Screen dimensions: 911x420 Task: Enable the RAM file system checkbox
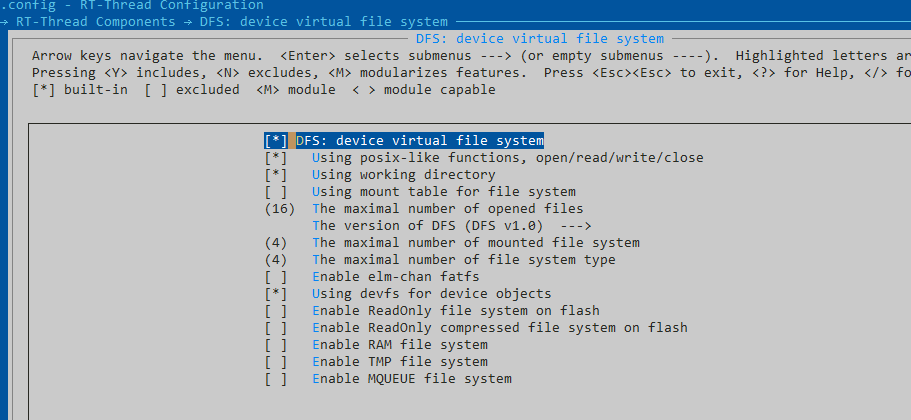276,345
